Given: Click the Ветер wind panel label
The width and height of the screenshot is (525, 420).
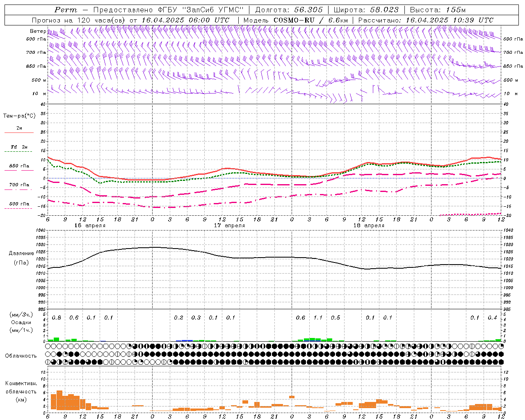Looking at the screenshot, I should pyautogui.click(x=38, y=31).
